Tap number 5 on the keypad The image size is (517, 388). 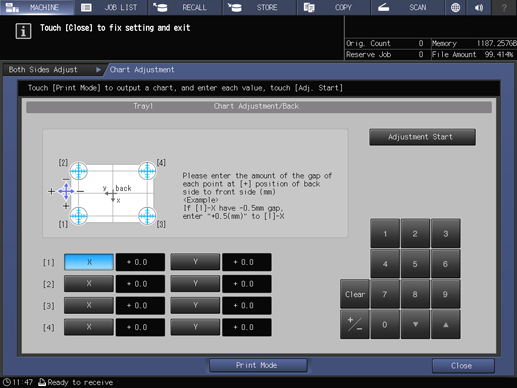coord(415,264)
